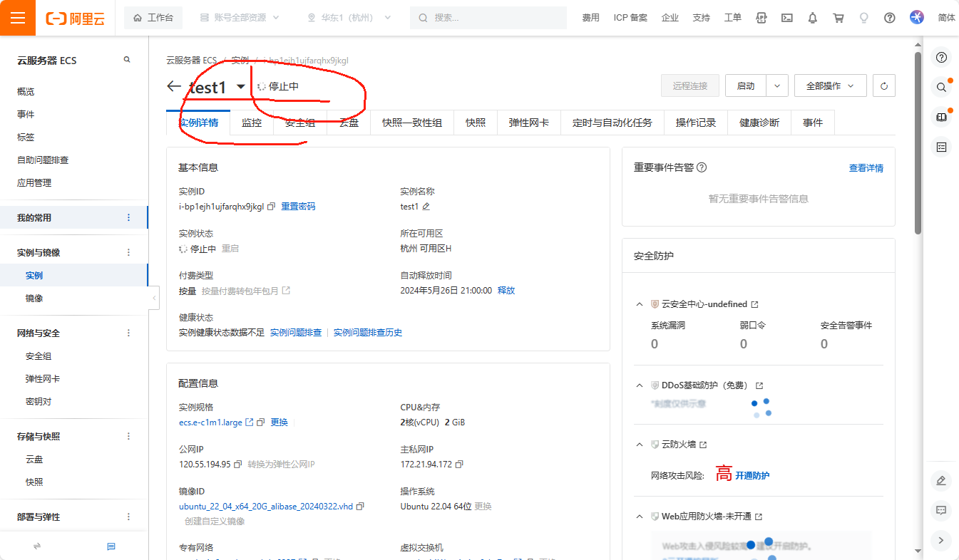
Task: Open 我的常用 options menu dots
Action: [128, 217]
